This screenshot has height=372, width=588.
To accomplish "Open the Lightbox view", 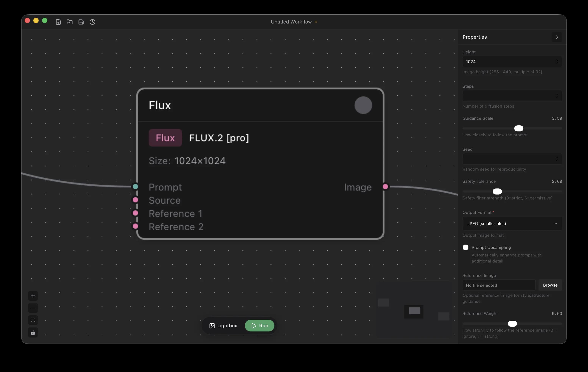I will pos(223,326).
